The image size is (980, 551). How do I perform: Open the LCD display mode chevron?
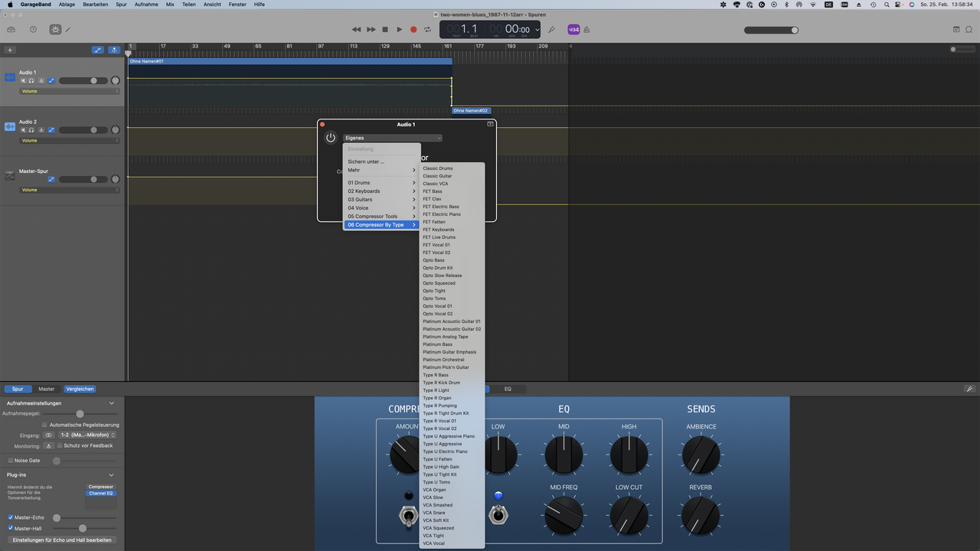(537, 30)
